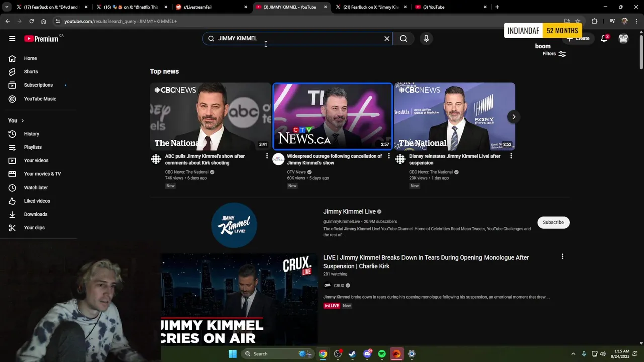This screenshot has width=644, height=362.
Task: Switch to '(21) FearBuck on X: Jimmy Kim' tab
Action: tap(371, 7)
